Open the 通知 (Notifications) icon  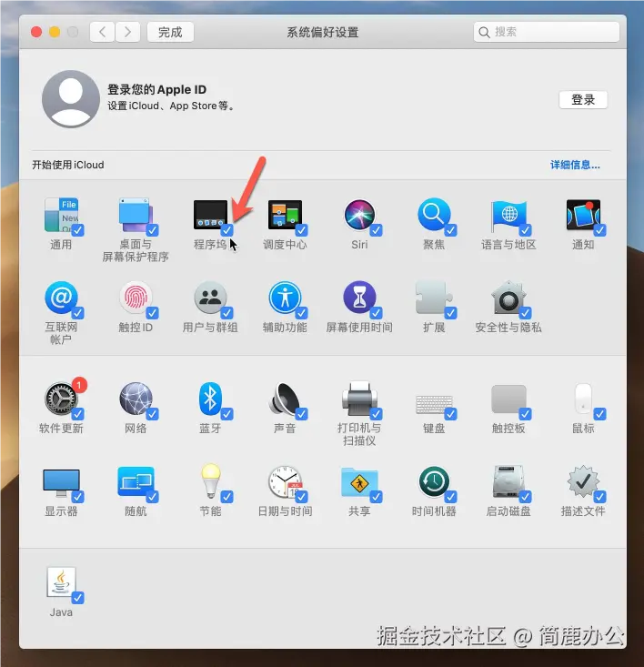click(583, 215)
